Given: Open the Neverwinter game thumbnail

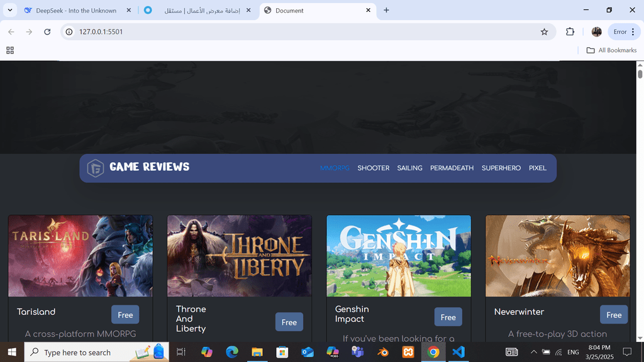Looking at the screenshot, I should (x=557, y=256).
